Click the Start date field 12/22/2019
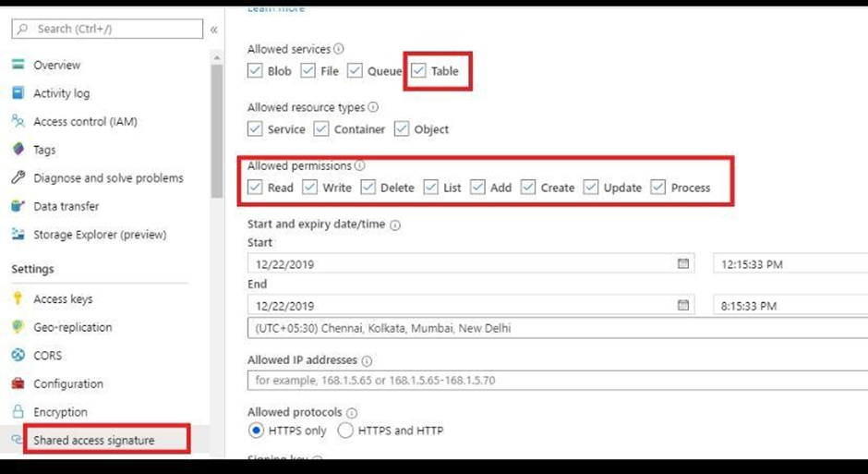Screen dimensions: 868x474 [x=471, y=263]
